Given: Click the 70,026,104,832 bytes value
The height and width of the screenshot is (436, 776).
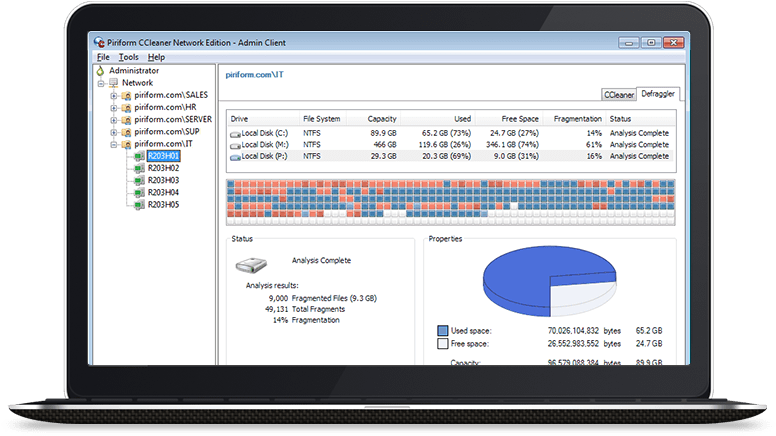Looking at the screenshot, I should tap(573, 331).
